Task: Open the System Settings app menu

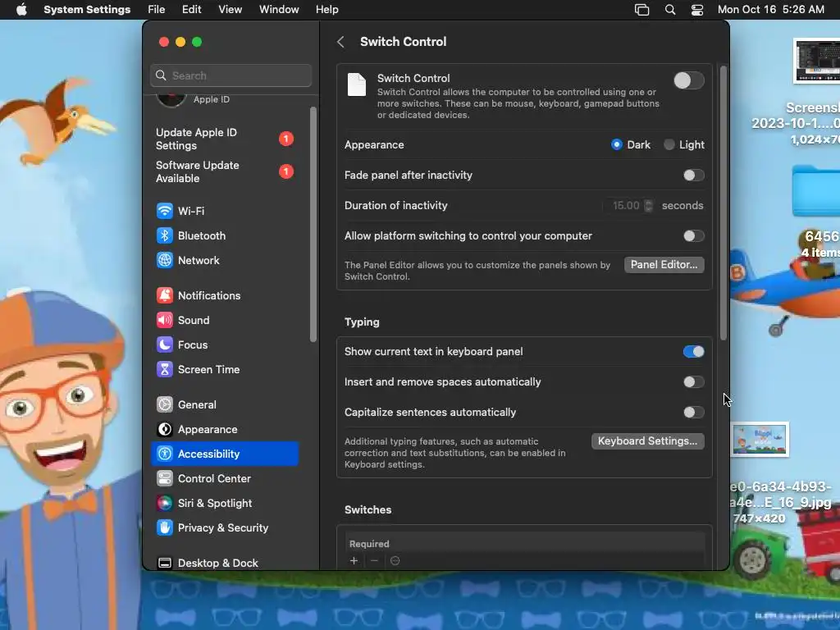Action: [x=87, y=10]
